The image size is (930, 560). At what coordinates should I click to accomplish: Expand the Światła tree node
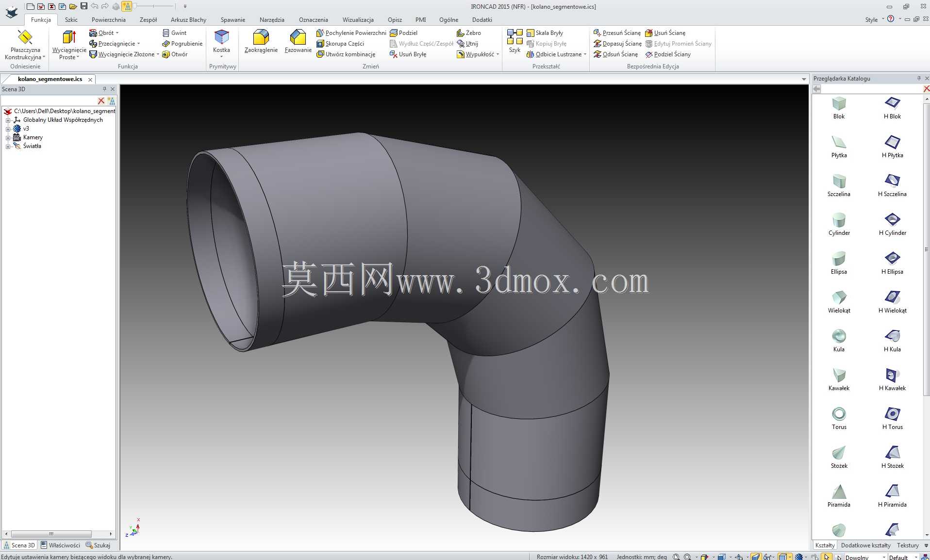pos(8,146)
